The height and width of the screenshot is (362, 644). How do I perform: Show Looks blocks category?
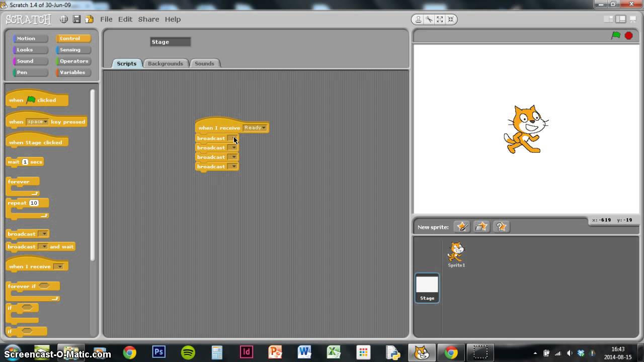point(31,50)
